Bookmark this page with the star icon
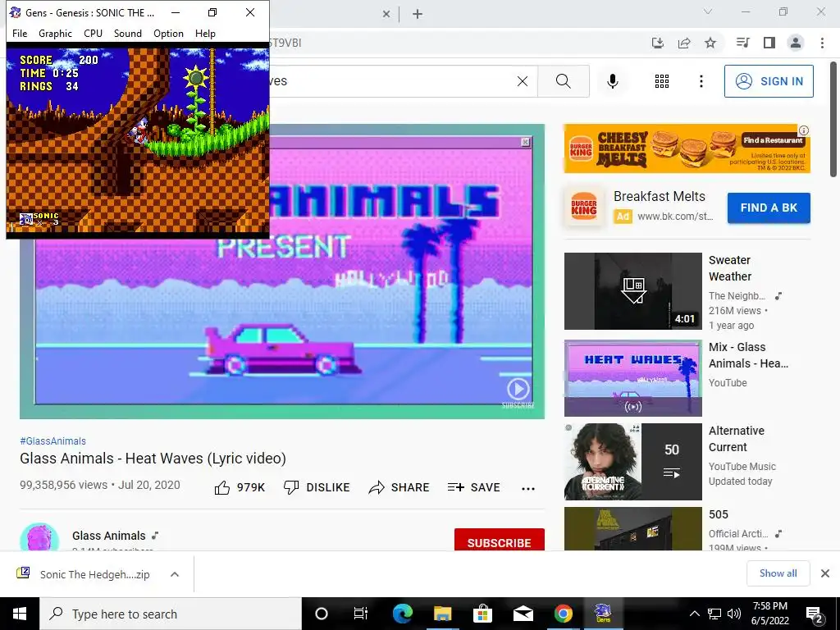Screen dimensions: 840x630 pos(710,43)
